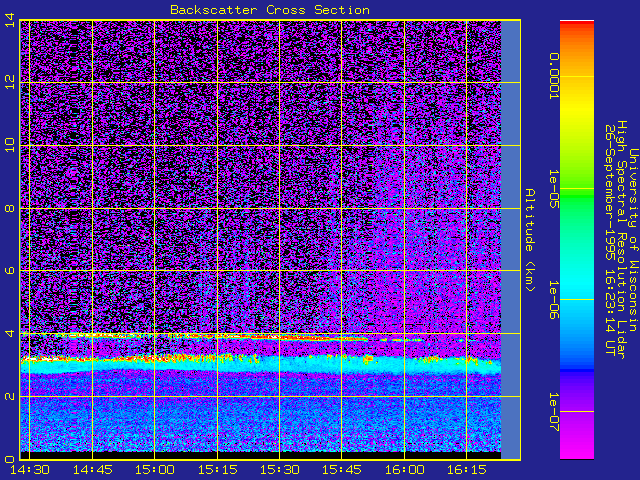Click the 1e-05 colorbar label
Image resolution: width=640 pixels, height=480 pixels.
point(553,189)
